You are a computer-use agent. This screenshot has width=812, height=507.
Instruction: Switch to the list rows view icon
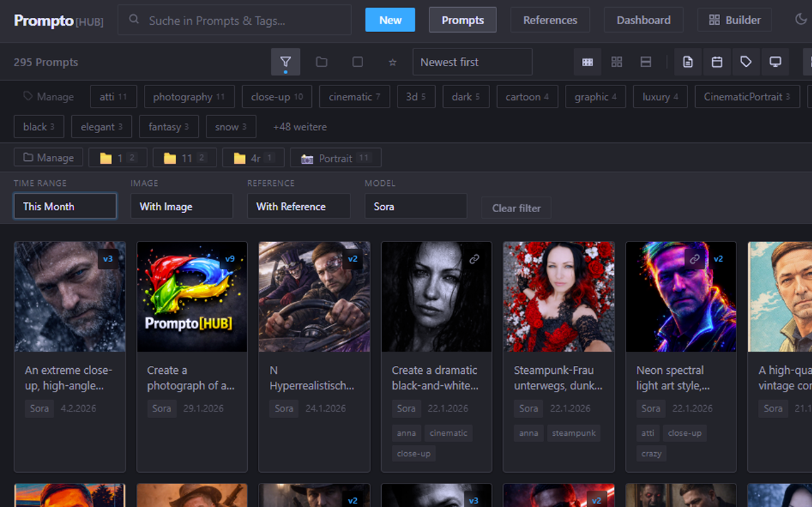pos(646,62)
